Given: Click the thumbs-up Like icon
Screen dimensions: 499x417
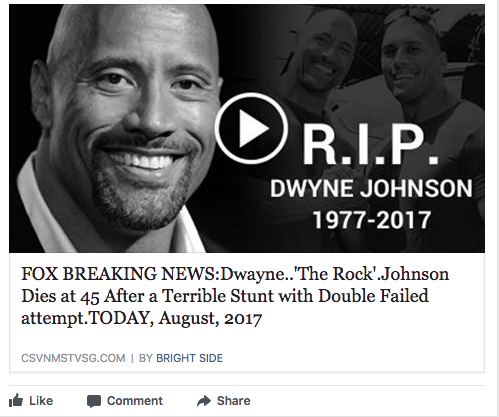Looking at the screenshot, I should tap(16, 400).
